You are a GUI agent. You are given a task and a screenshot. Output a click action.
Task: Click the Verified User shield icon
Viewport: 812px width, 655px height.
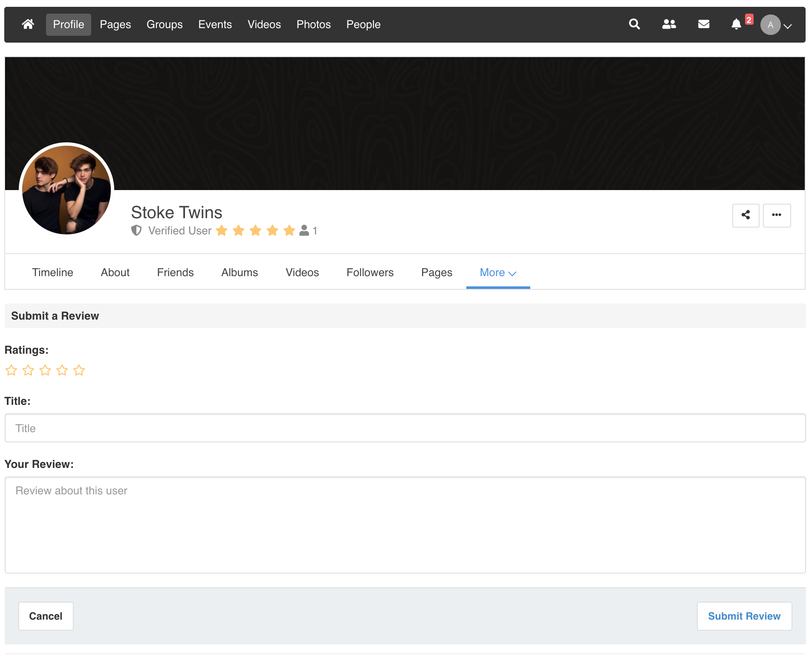point(136,231)
